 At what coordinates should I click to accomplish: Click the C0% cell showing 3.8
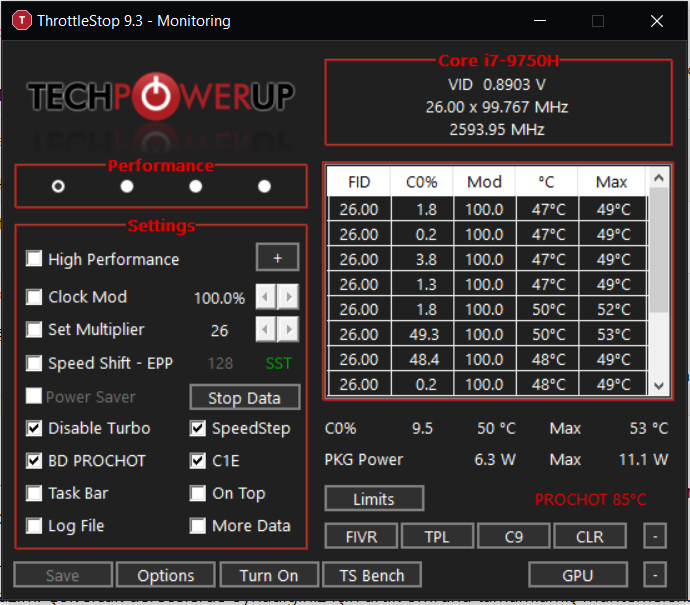[422, 259]
